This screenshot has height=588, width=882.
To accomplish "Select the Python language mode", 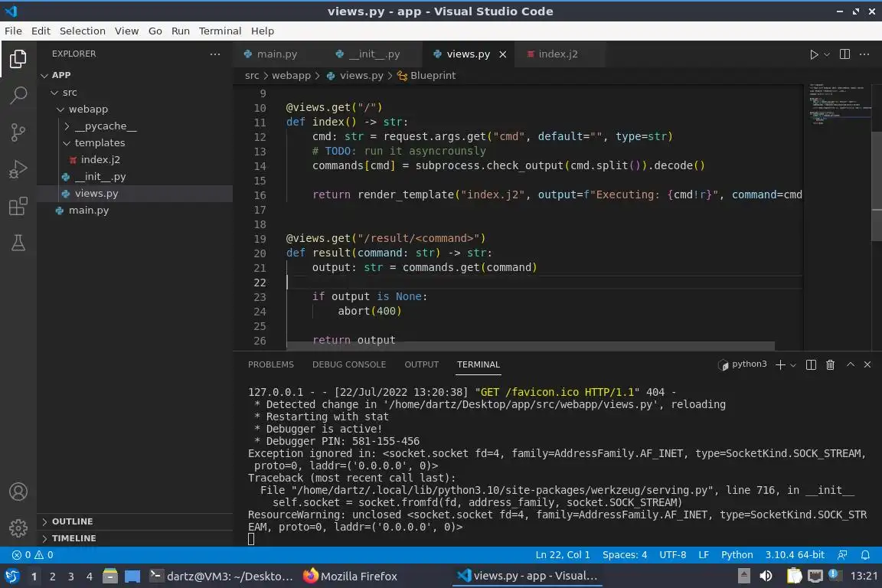I will [737, 555].
